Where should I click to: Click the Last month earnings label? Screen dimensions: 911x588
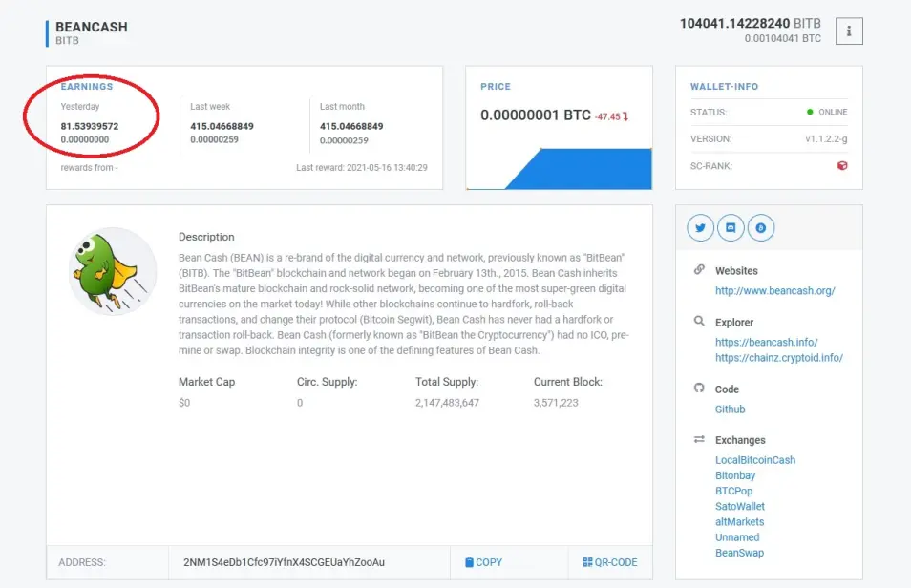click(x=342, y=106)
